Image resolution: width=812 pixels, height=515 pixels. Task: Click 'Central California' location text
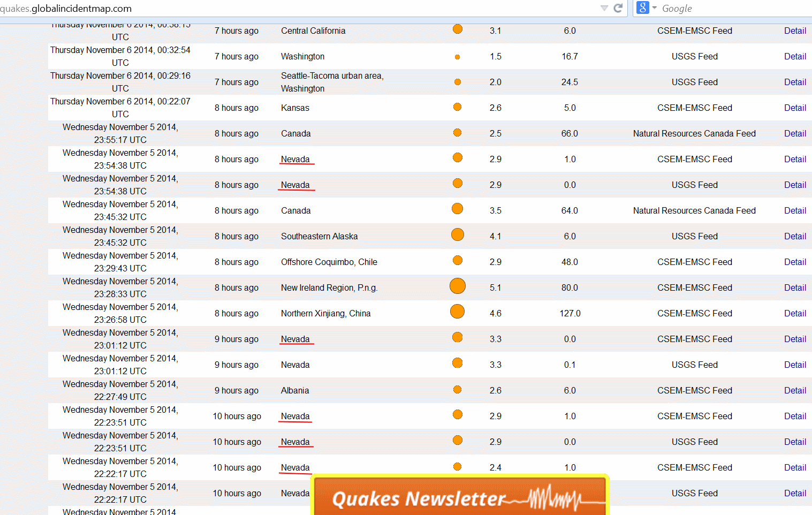point(313,31)
